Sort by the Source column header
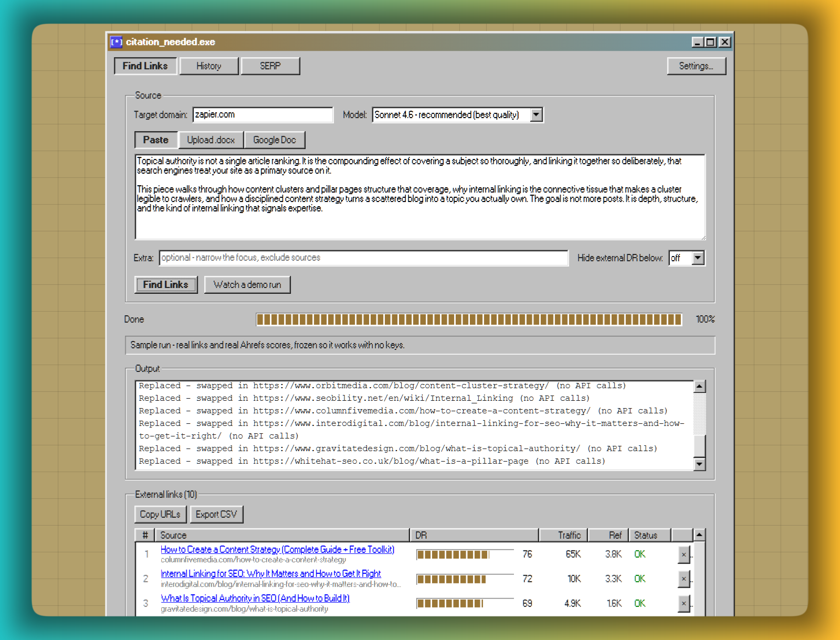840x640 pixels. (x=282, y=536)
